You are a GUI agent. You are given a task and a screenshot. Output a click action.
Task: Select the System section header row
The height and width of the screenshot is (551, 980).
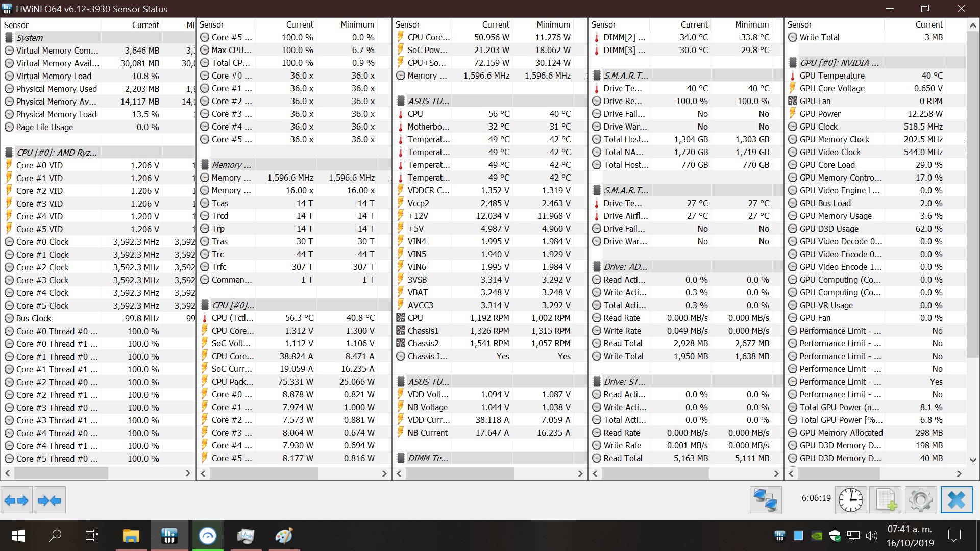coord(30,38)
